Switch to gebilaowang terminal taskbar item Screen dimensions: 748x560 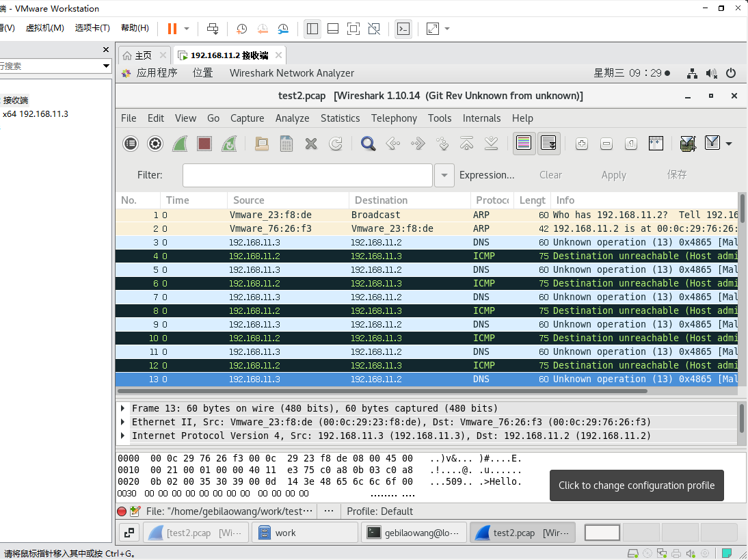[x=413, y=533]
